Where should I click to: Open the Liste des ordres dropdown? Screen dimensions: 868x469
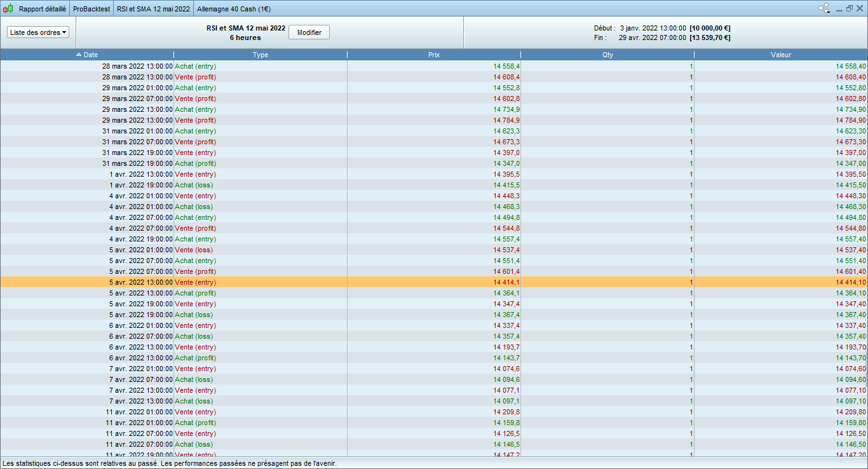(38, 32)
